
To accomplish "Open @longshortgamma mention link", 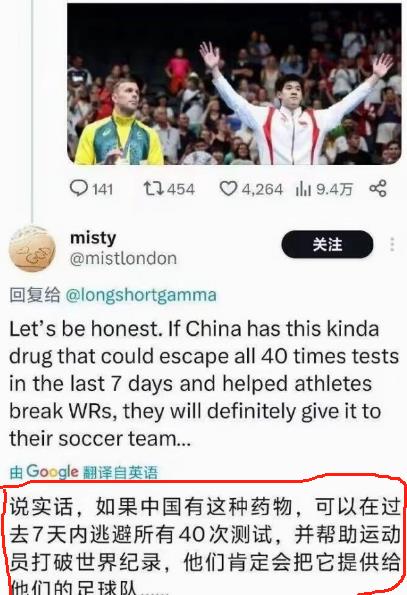I will [x=141, y=295].
